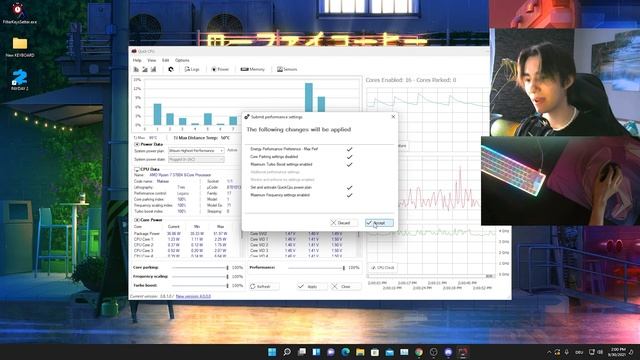Open the Windows Start menu
Screen dimensions: 640x360
click(272, 352)
